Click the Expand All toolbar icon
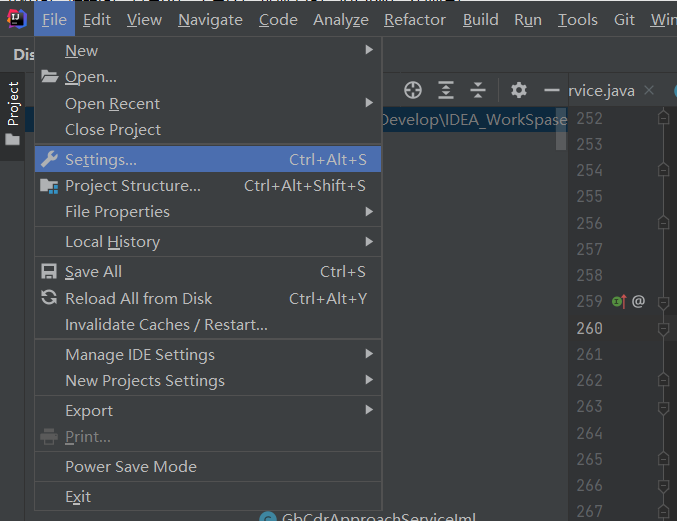Viewport: 677px width, 521px height. (x=446, y=90)
